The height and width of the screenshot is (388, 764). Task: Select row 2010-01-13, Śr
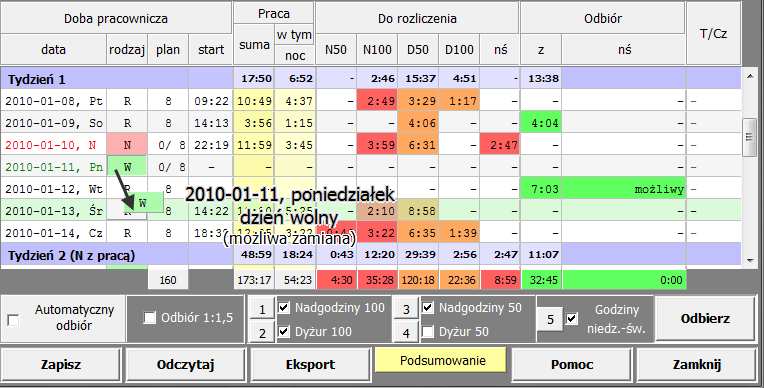click(370, 211)
